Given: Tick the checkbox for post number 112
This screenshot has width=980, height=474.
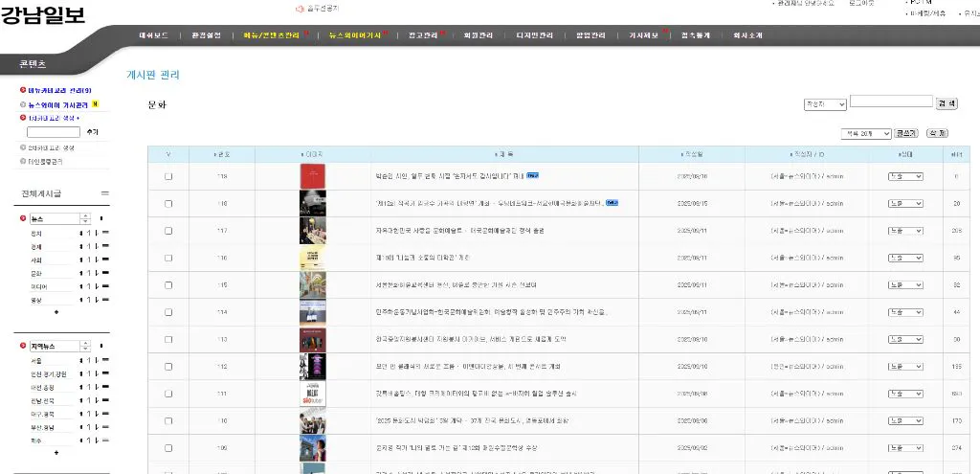Looking at the screenshot, I should click(168, 367).
